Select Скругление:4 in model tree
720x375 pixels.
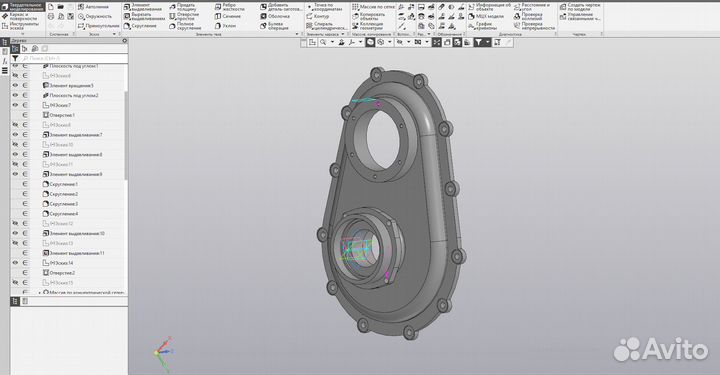click(x=60, y=213)
